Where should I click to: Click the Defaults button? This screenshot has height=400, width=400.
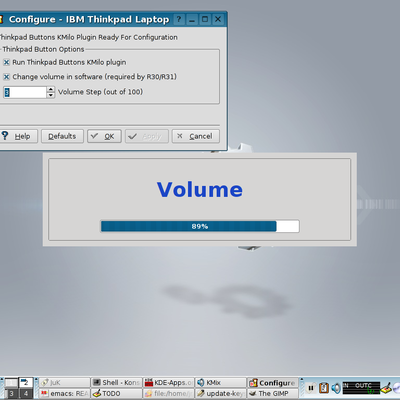point(62,136)
